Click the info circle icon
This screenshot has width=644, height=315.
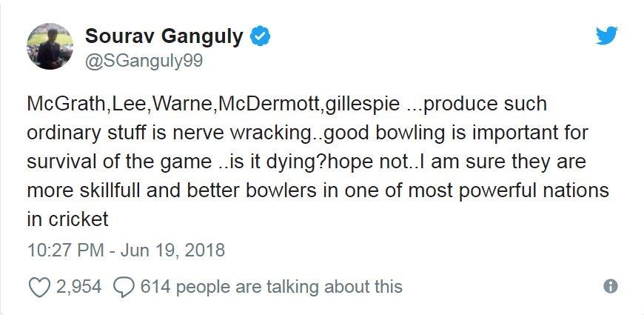pyautogui.click(x=611, y=286)
